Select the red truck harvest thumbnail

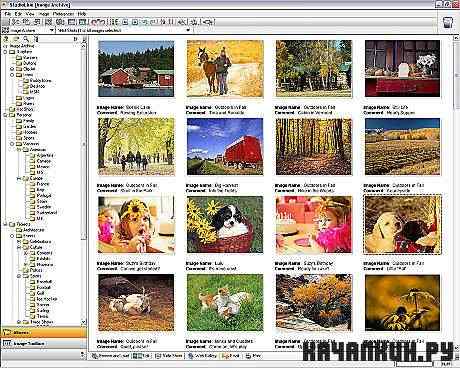[x=225, y=147]
